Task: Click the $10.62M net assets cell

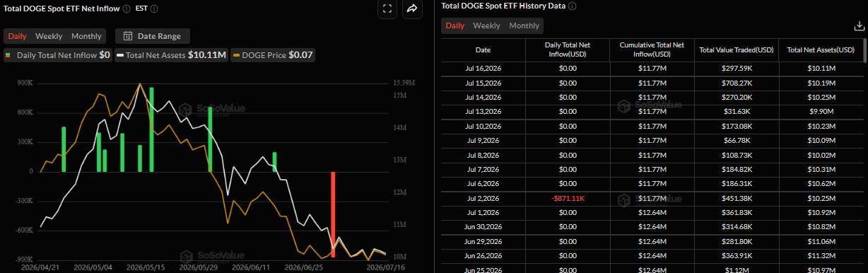Action: pos(821,183)
